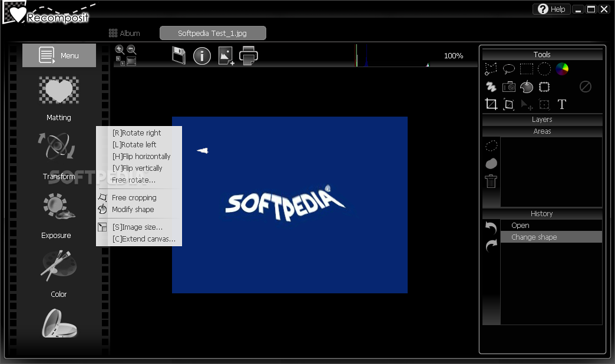
Task: Select the rectangular marquee tool
Action: tap(527, 69)
